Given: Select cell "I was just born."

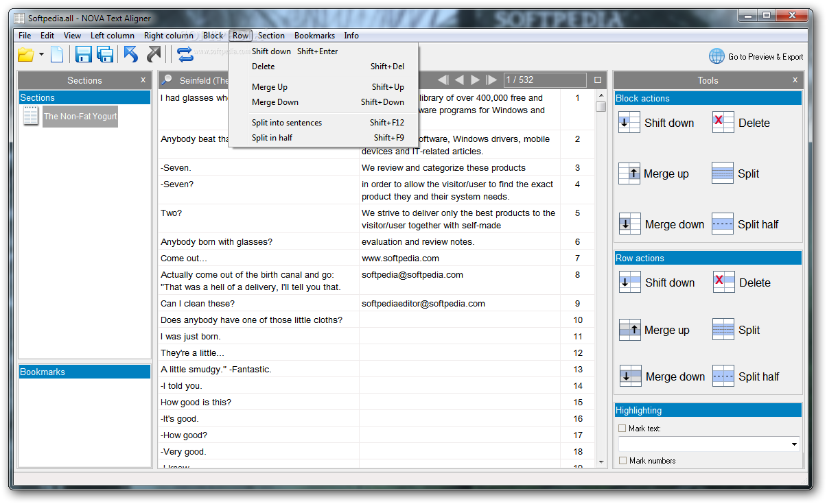Looking at the screenshot, I should click(x=259, y=337).
